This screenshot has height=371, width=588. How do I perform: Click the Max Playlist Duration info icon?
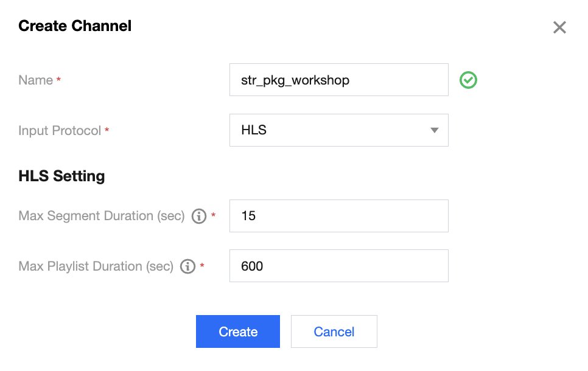(x=187, y=266)
